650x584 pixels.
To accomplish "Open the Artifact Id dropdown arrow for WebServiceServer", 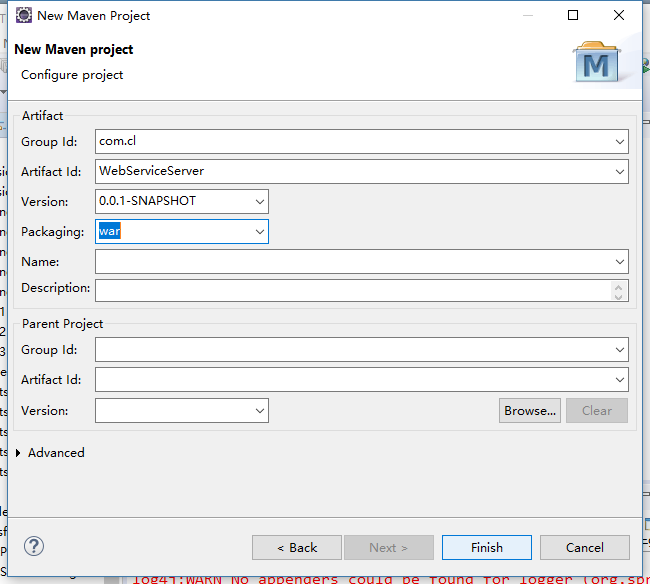I will pos(620,172).
